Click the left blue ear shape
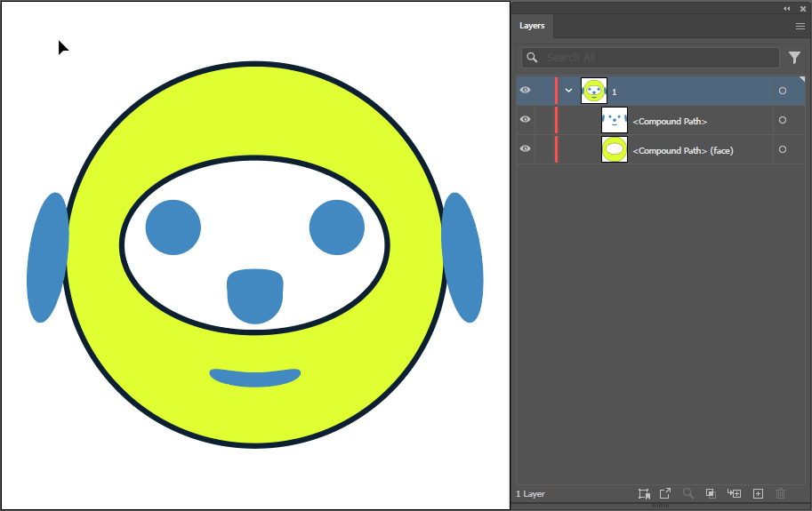 click(47, 258)
